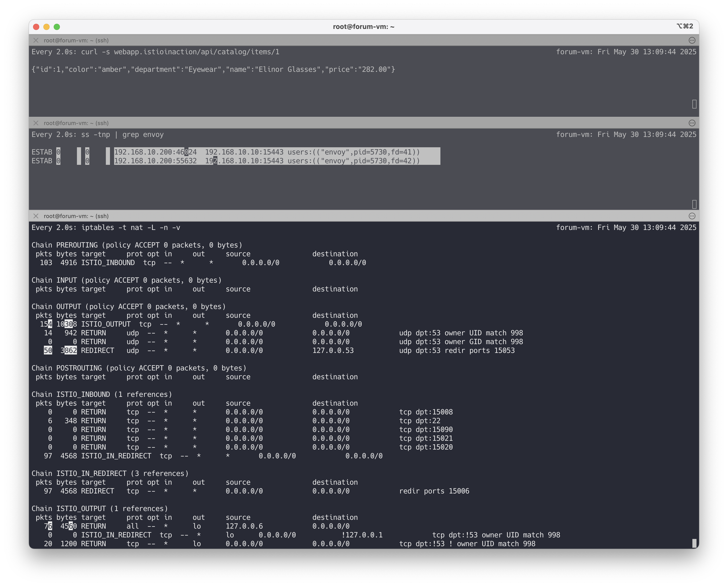Close the iptables watch pane with its X icon
728x587 pixels.
[x=36, y=216]
